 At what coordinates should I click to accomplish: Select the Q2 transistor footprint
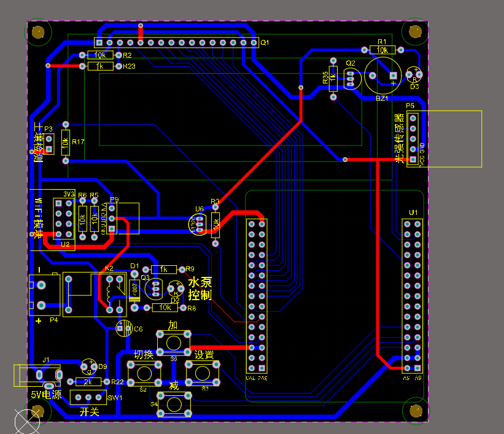[351, 79]
